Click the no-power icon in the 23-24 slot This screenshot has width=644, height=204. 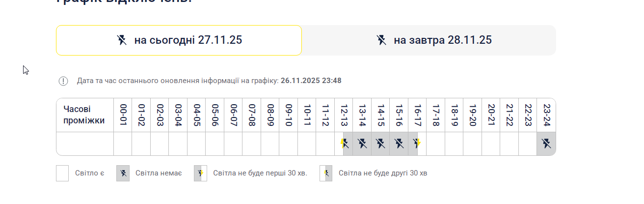point(546,144)
